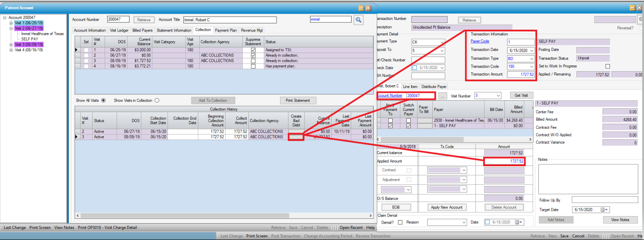Check the Denial? checkbox
644x240 pixels.
[400, 222]
